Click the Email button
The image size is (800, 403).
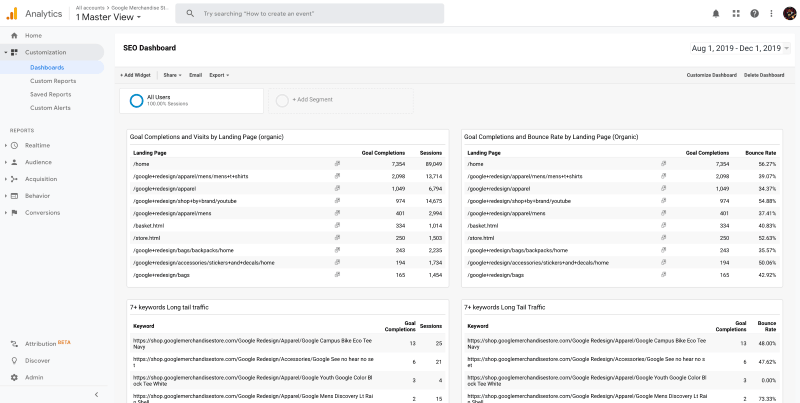point(195,75)
